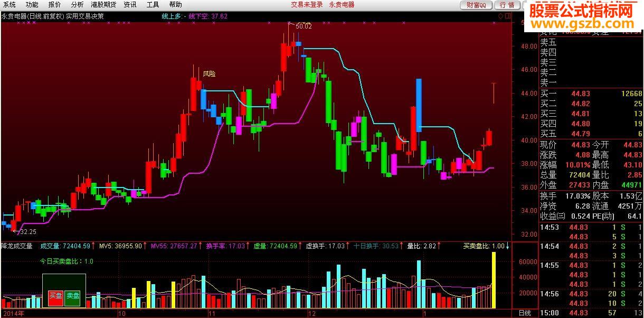This screenshot has height=318, width=644.
Task: Select the 日线 period tab
Action: pos(524,313)
